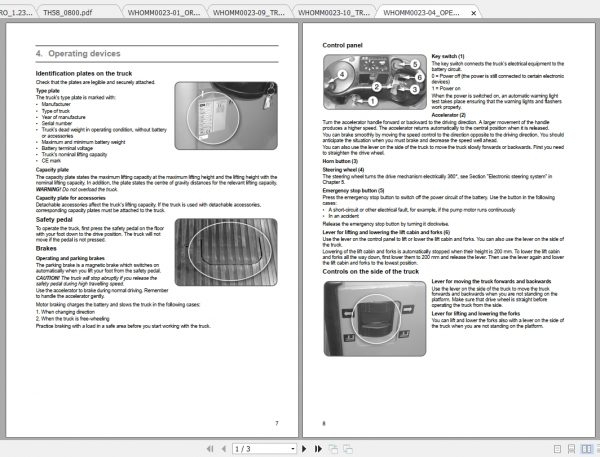This screenshot has height=457, width=600.
Task: Click 'Emergency stop button (5)' label
Action: tap(354, 190)
